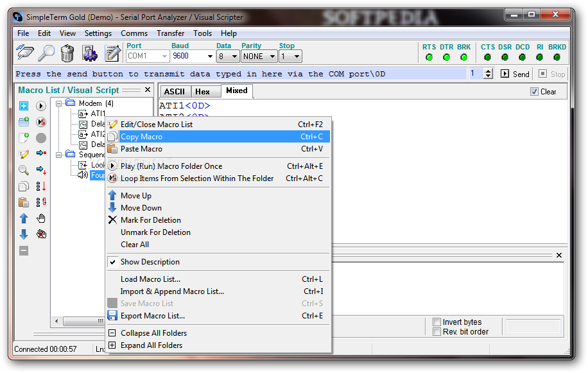This screenshot has width=588, height=373.
Task: Choose Export Macro List... menu entry
Action: [218, 316]
